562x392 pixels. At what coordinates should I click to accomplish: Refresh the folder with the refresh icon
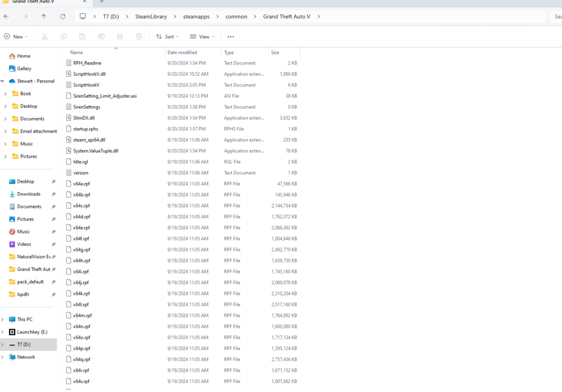(x=62, y=16)
